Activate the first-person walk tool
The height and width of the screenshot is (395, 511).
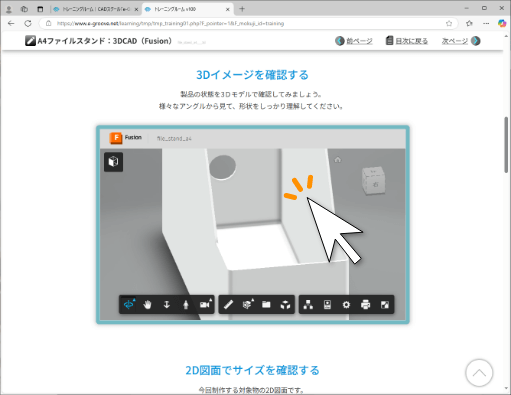[x=186, y=304]
